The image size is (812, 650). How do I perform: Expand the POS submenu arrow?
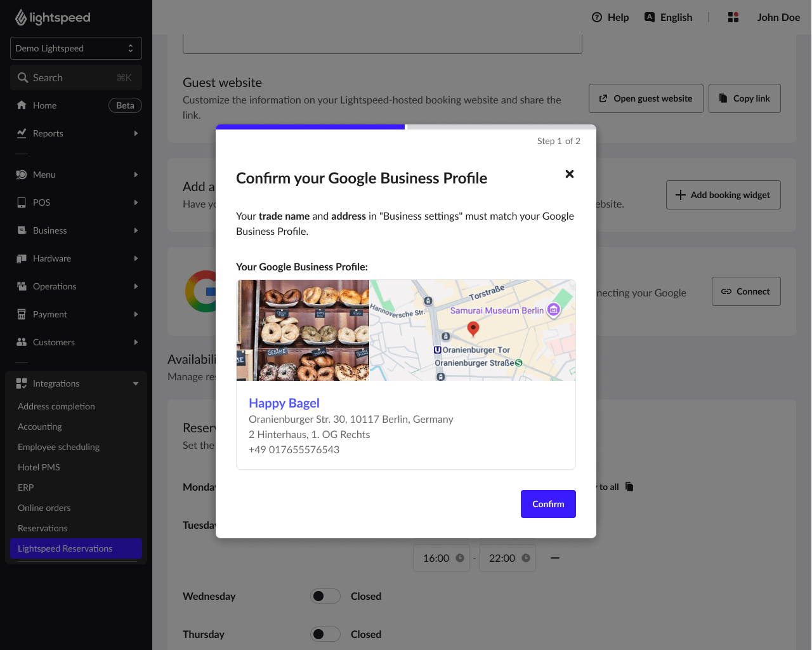point(136,202)
